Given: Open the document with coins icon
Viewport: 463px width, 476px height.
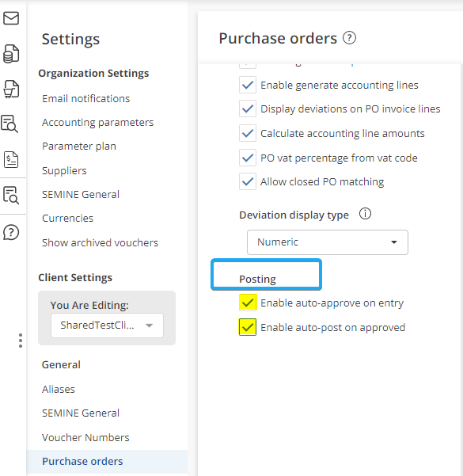Looking at the screenshot, I should click(x=11, y=54).
